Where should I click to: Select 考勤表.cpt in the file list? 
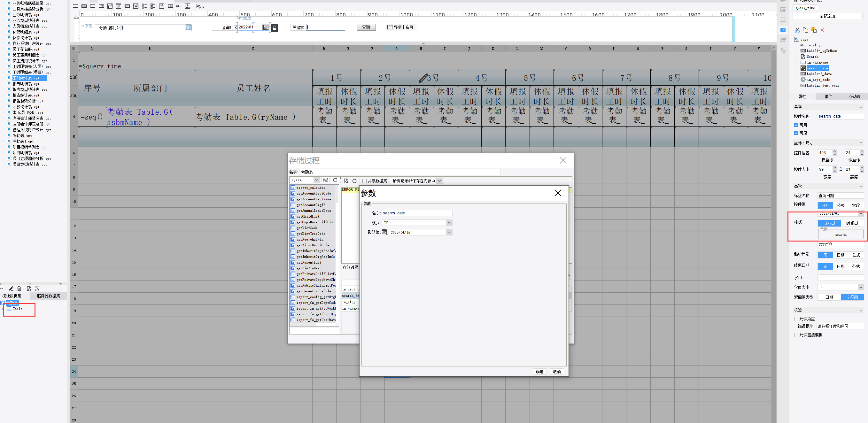coord(22,135)
